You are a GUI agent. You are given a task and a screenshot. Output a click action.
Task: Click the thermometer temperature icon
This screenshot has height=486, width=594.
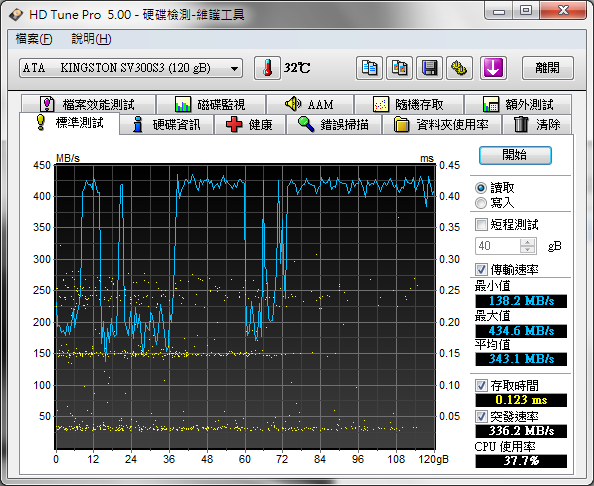(267, 68)
